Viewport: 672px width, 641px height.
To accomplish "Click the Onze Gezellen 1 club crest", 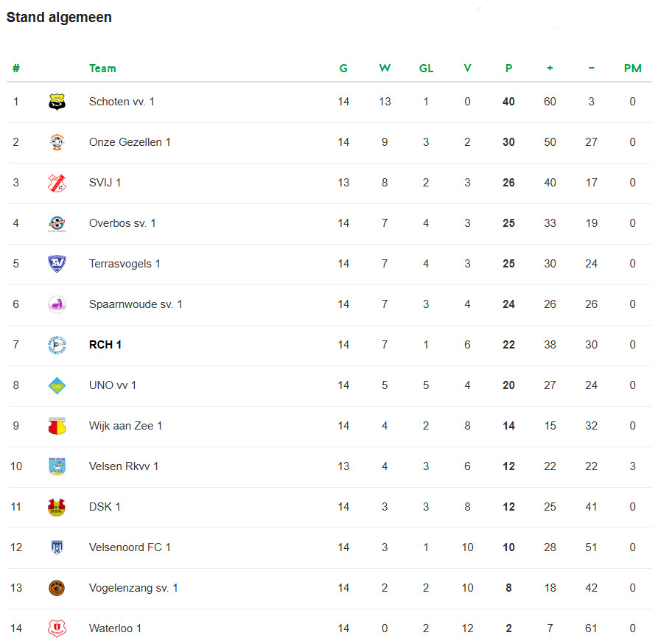I will point(57,143).
